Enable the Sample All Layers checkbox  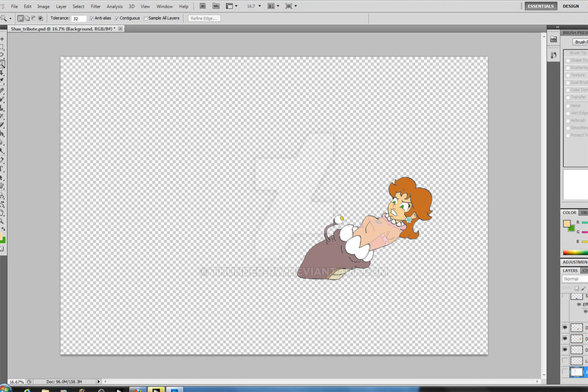(146, 18)
